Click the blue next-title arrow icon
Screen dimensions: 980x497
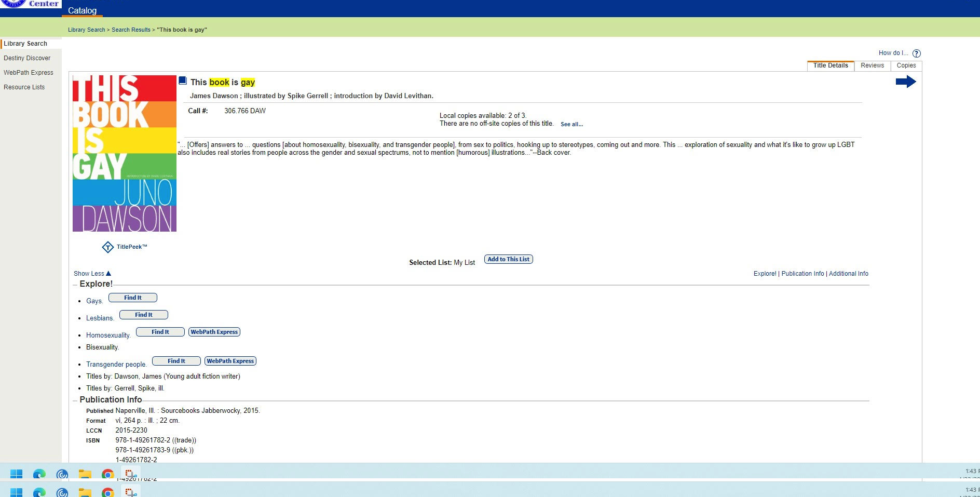(x=906, y=82)
